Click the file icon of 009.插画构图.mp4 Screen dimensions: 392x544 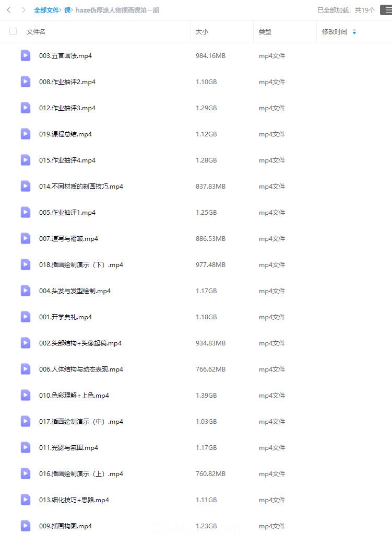25,526
